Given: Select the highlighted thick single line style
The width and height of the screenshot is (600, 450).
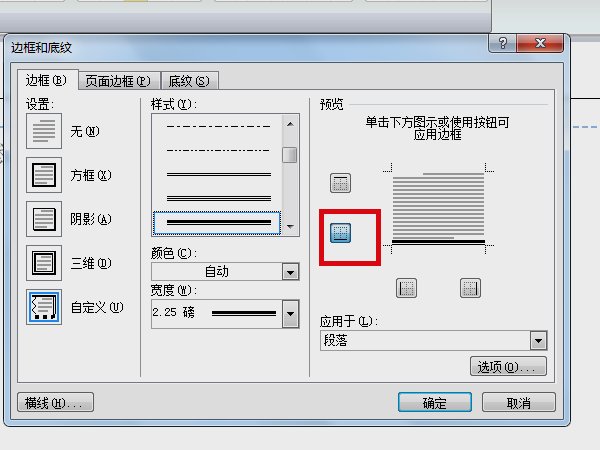Looking at the screenshot, I should (217, 222).
